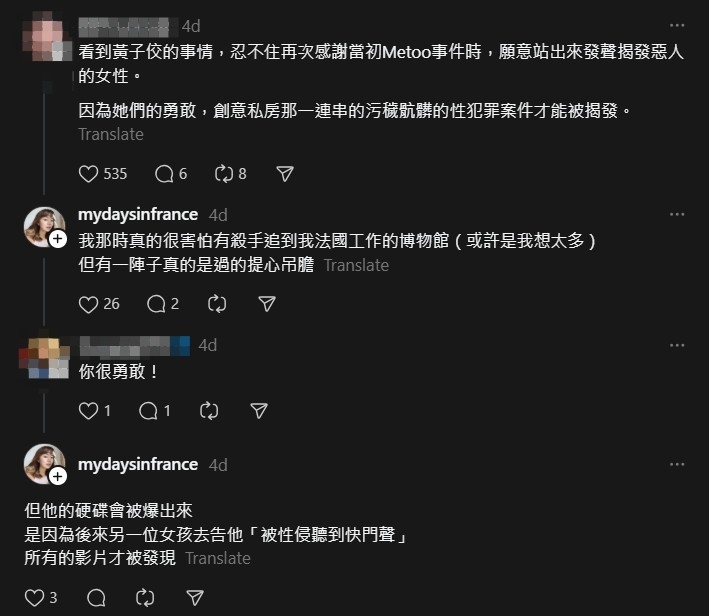Open more options for the last mydaysinfrance reply
709x616 pixels.
tap(677, 464)
